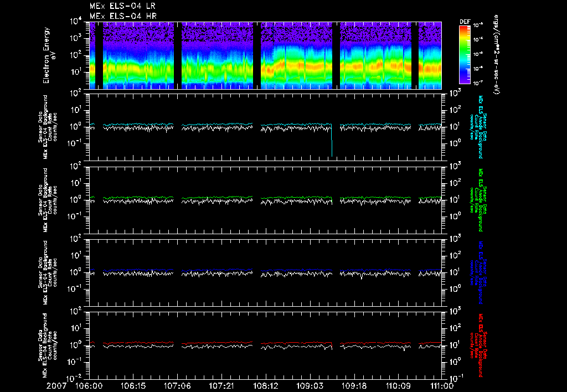Click the DEF rainbow color bar
The width and height of the screenshot is (567, 392).
point(465,55)
